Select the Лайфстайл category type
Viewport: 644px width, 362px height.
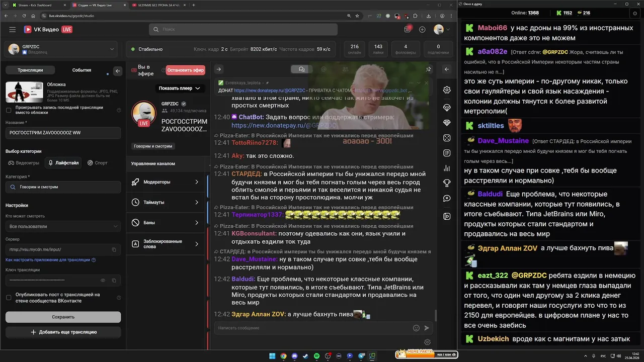(63, 163)
